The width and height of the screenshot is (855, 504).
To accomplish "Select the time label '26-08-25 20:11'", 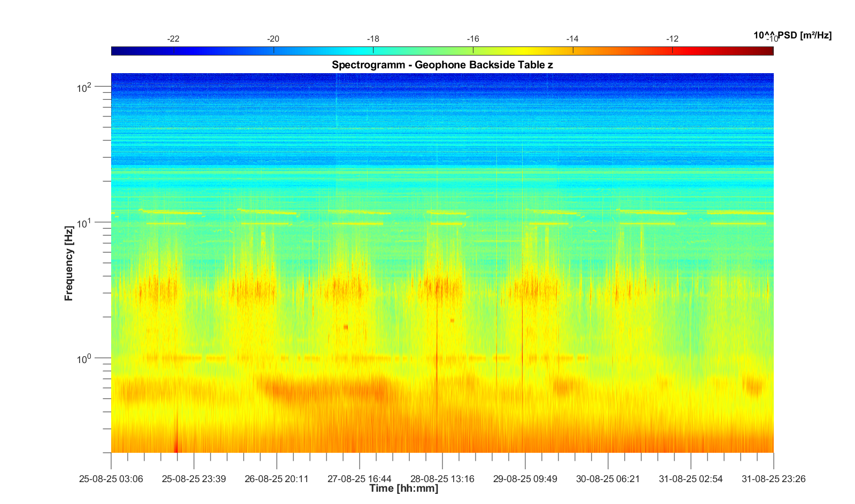I will tap(277, 479).
